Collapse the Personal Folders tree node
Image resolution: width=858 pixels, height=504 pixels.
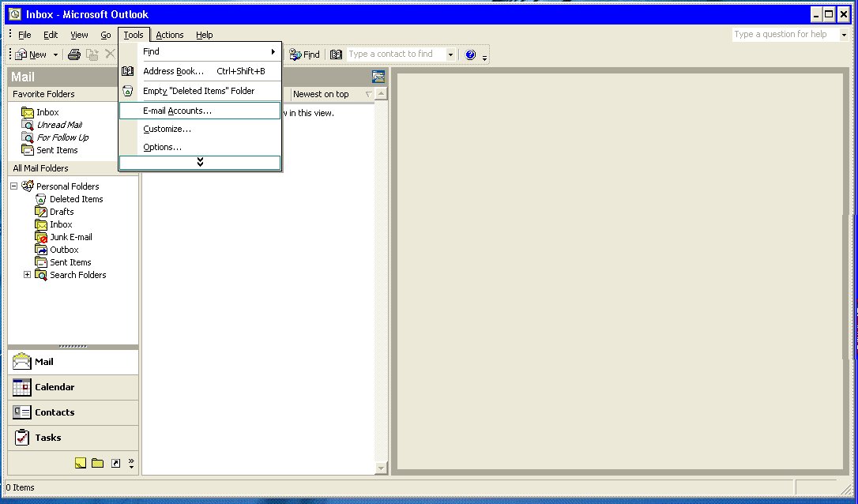(x=14, y=186)
